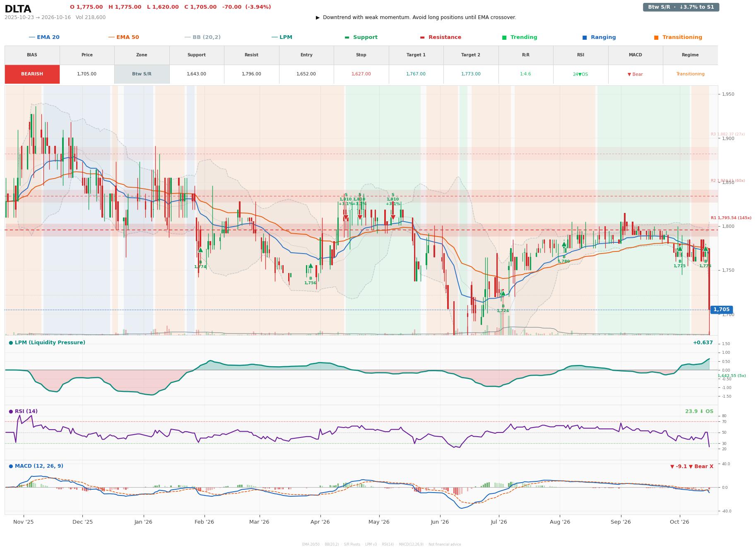Click the Target 1 value 1,767.00
The width and height of the screenshot is (756, 551).
tap(416, 74)
